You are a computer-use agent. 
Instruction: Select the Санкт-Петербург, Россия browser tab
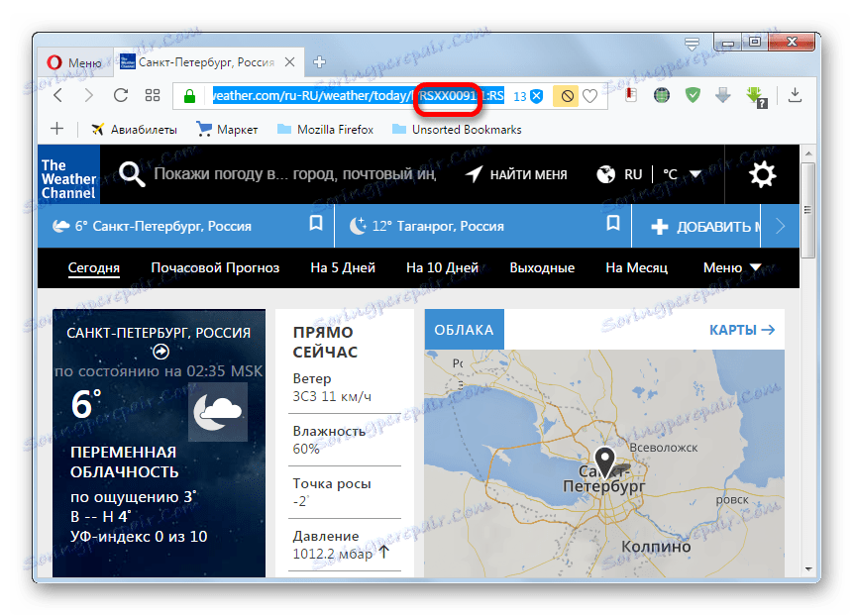[x=207, y=62]
